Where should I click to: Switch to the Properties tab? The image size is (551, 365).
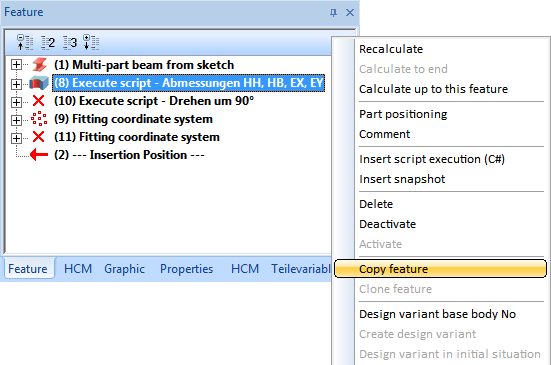pyautogui.click(x=186, y=269)
